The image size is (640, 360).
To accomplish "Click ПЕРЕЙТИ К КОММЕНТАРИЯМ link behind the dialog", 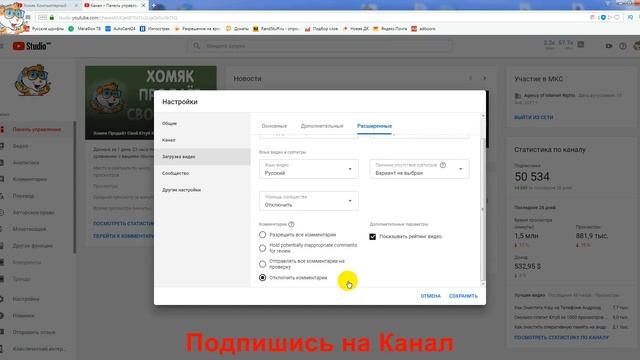I will point(123,236).
